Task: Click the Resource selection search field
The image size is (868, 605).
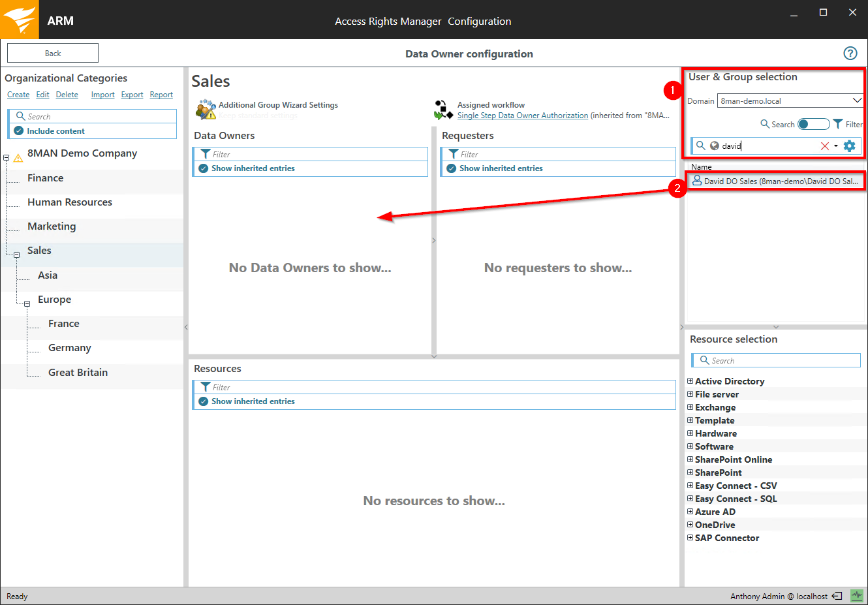Action: pyautogui.click(x=777, y=360)
